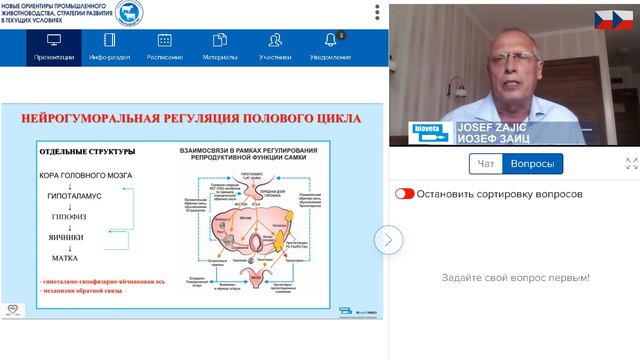Click text ГИПОТАЛАМУС on the slide
The height and width of the screenshot is (360, 640).
(74, 196)
